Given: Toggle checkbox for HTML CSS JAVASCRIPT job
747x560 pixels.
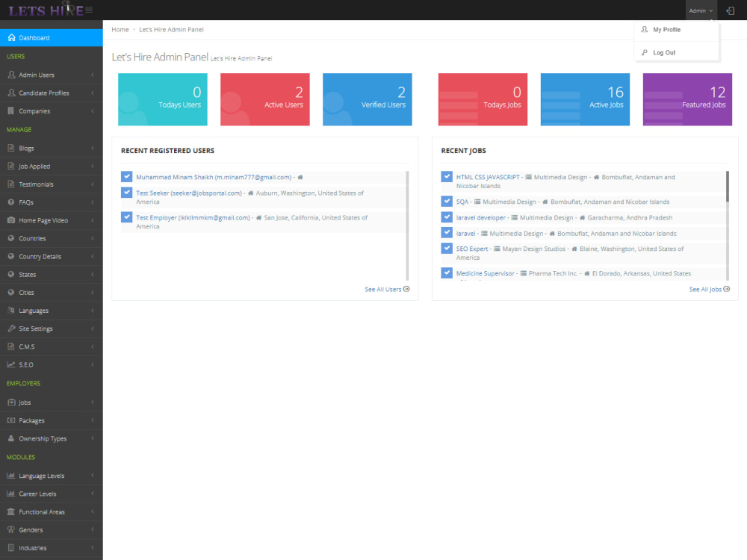Looking at the screenshot, I should (447, 177).
